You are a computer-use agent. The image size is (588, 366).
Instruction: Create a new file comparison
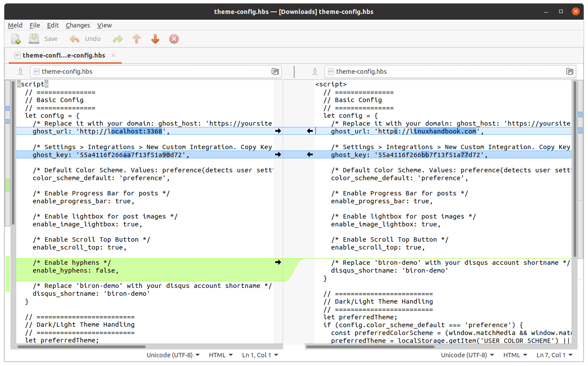click(16, 39)
